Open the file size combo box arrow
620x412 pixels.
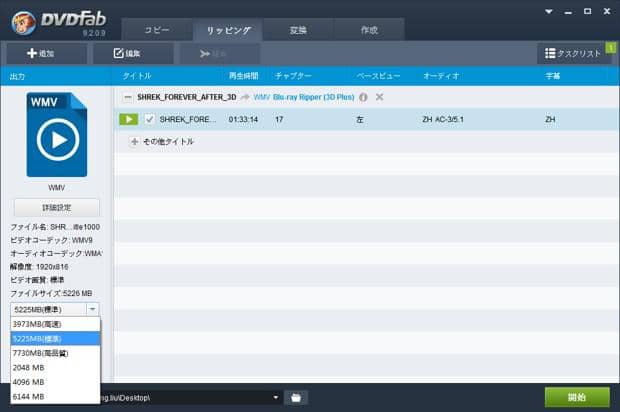tap(93, 309)
